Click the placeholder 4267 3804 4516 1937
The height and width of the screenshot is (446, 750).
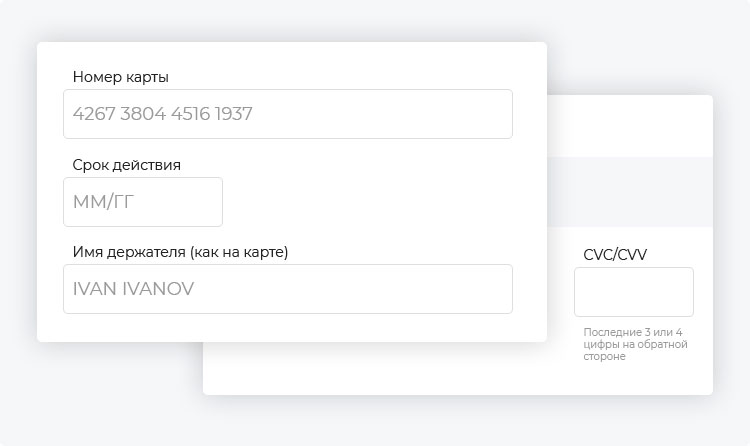click(x=163, y=114)
